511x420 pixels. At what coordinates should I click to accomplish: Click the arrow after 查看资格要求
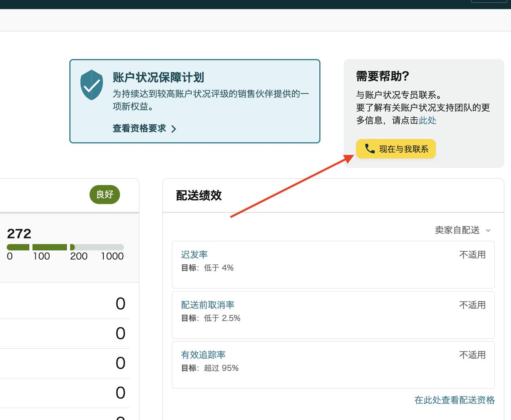tap(174, 129)
